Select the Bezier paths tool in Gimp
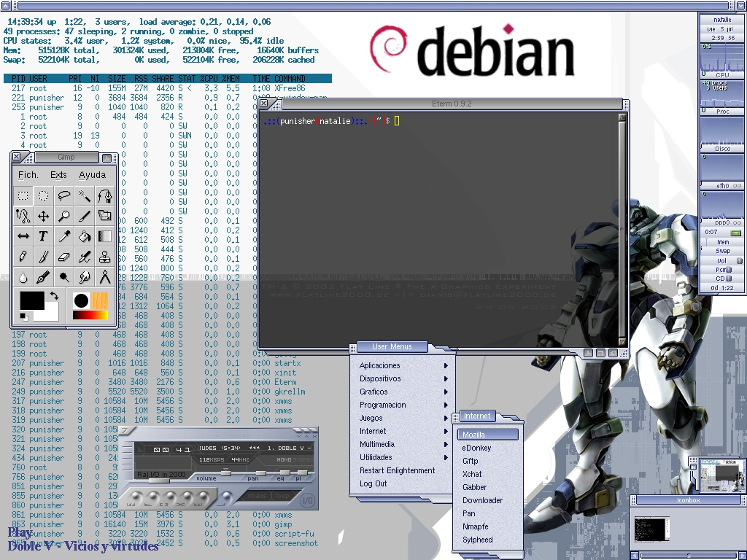Viewport: 747px width, 560px height. (x=105, y=195)
